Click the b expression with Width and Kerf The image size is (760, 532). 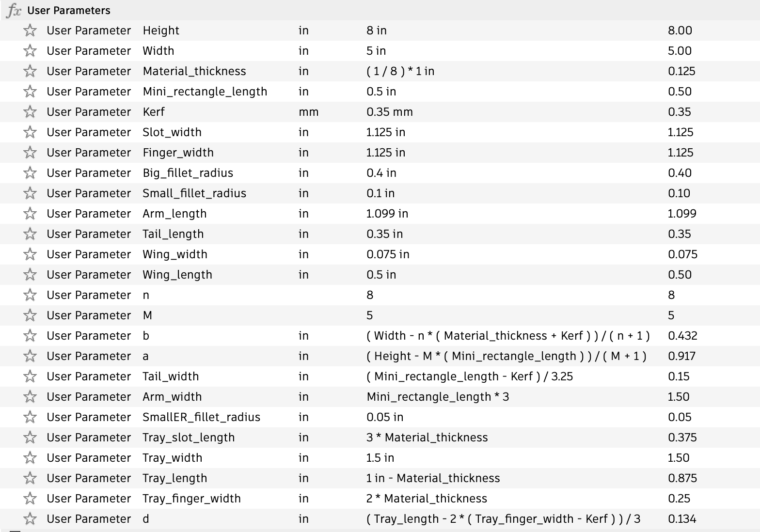508,336
